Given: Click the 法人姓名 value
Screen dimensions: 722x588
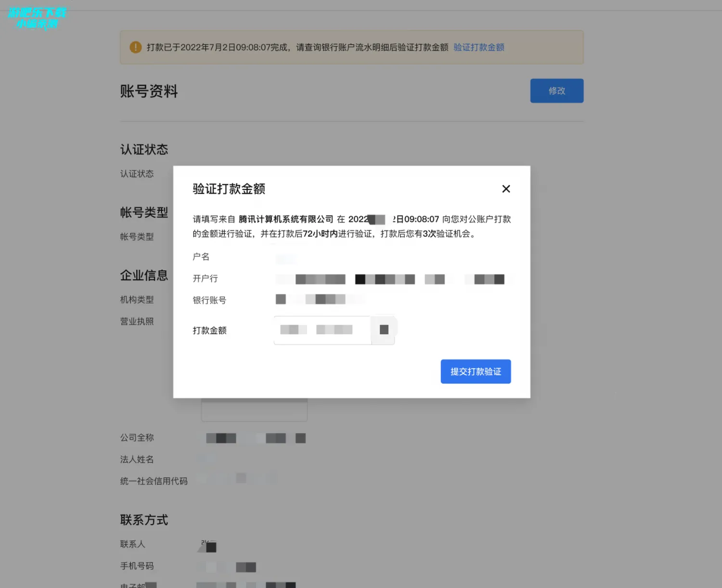Looking at the screenshot, I should [202, 459].
